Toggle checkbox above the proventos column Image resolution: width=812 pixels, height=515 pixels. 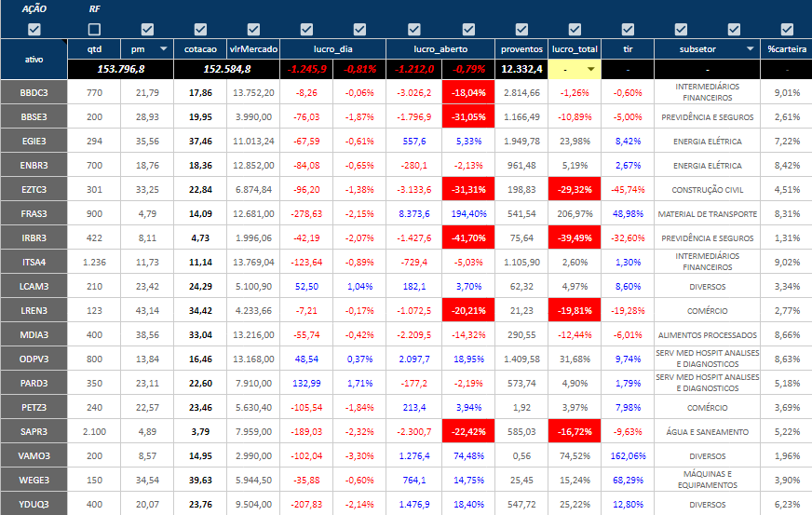[521, 30]
